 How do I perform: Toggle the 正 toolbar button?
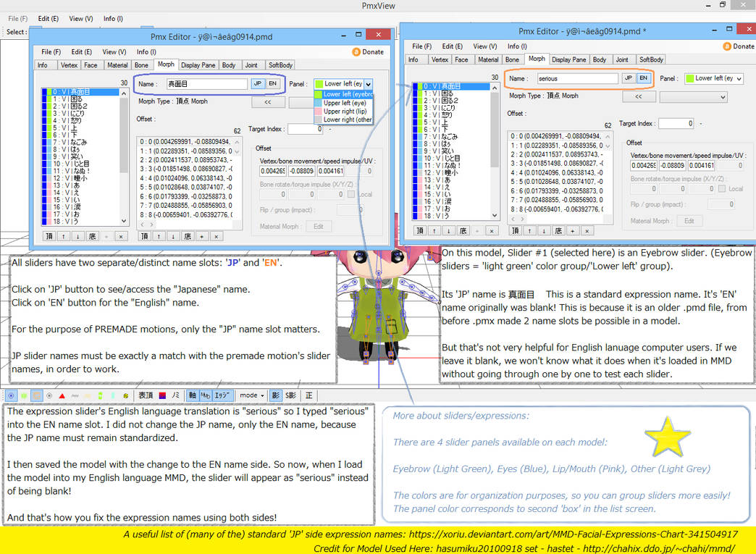coord(308,395)
